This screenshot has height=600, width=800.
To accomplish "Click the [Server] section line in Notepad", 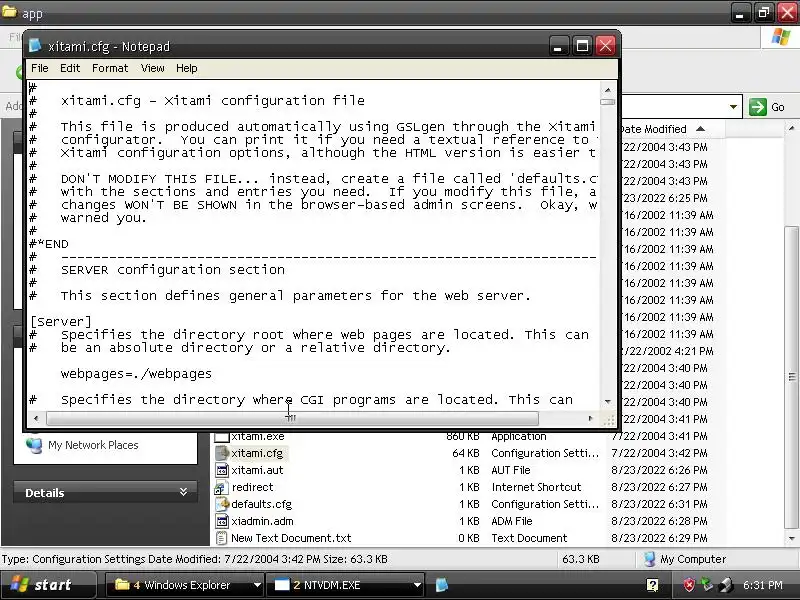I will (61, 321).
